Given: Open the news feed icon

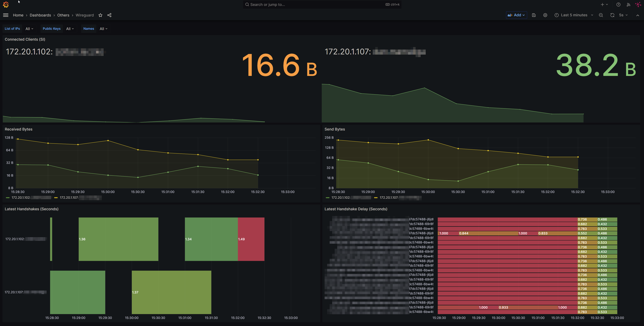Looking at the screenshot, I should coord(628,5).
